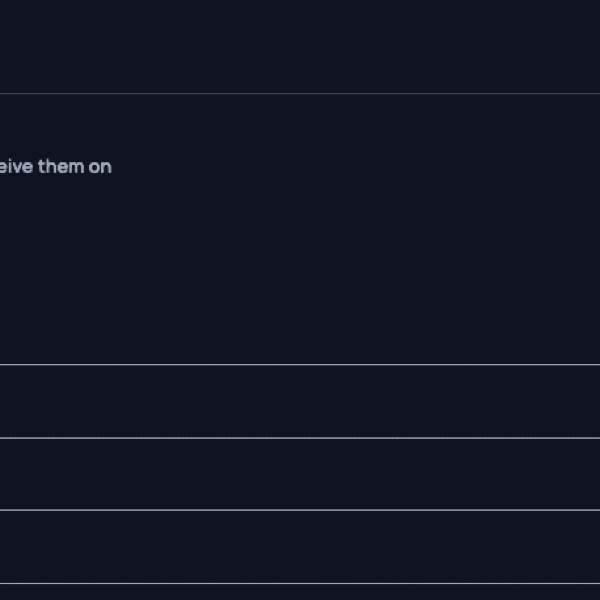Click the bottom-most divider line
The width and height of the screenshot is (600, 600).
300,583
